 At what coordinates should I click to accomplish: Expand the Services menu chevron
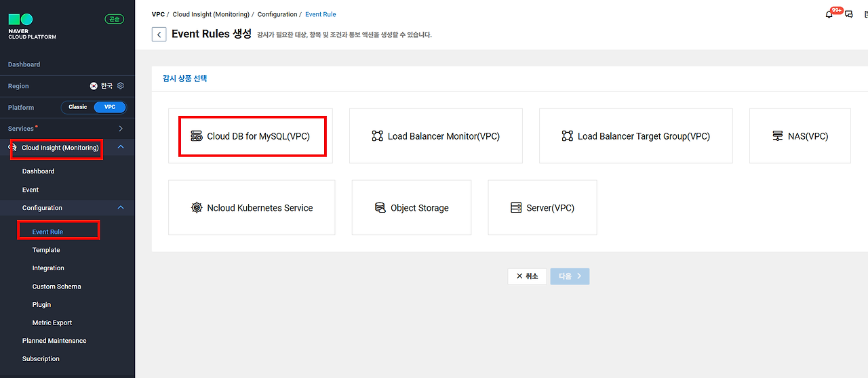pos(121,129)
